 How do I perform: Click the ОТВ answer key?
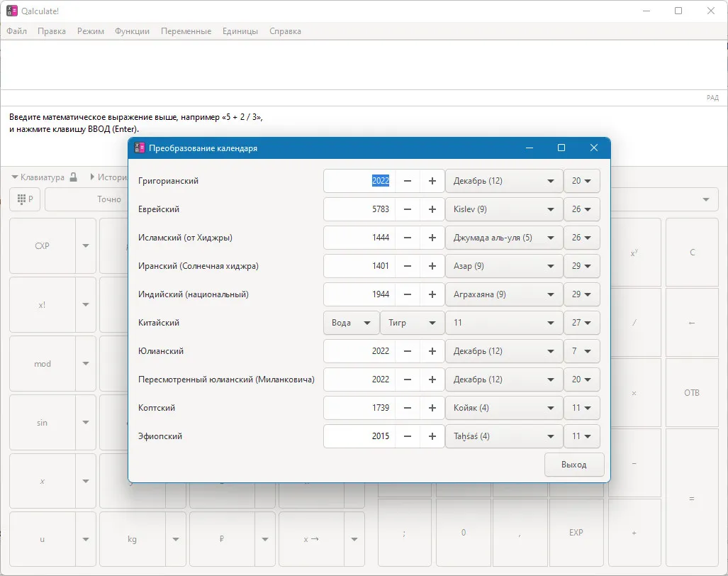click(x=692, y=392)
